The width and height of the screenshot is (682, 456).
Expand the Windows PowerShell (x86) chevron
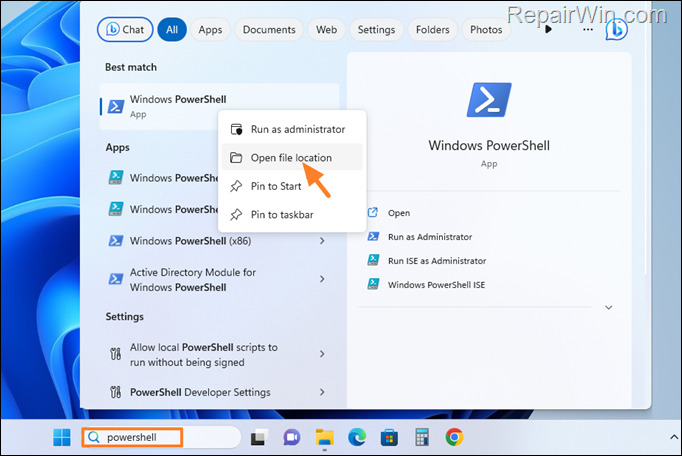pyautogui.click(x=322, y=241)
